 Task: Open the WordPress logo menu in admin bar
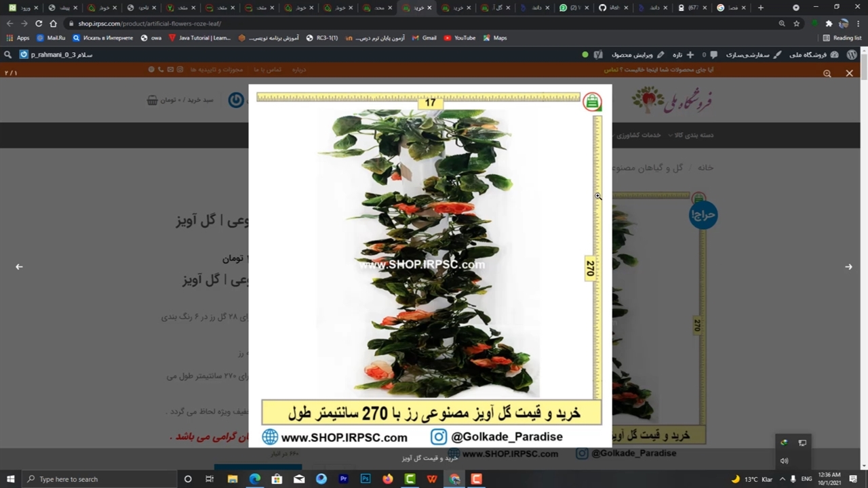click(x=852, y=54)
